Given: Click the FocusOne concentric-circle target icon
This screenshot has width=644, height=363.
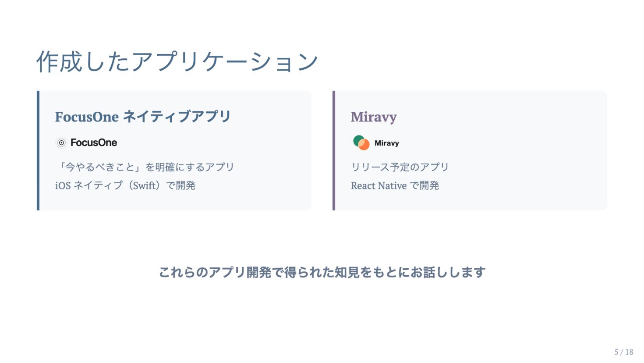Looking at the screenshot, I should tap(61, 142).
